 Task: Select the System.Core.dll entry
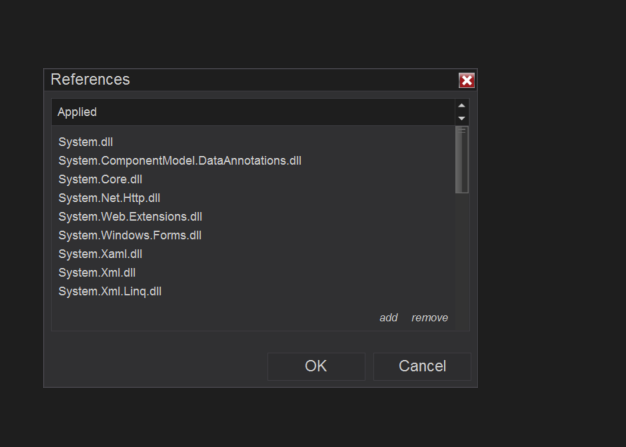[100, 179]
